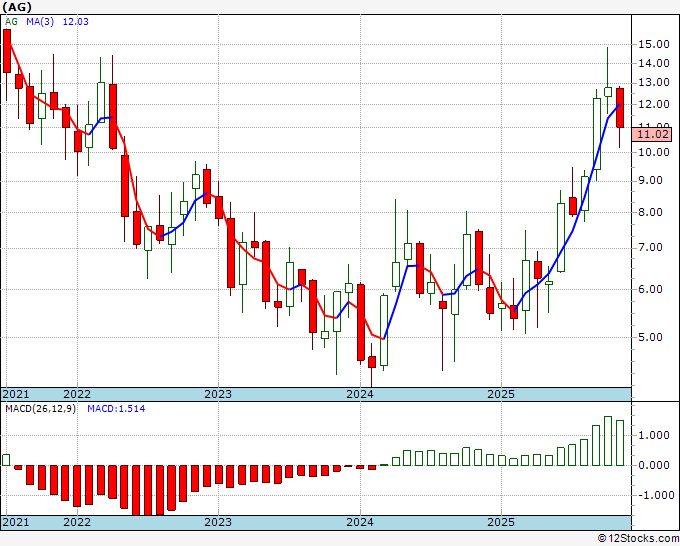680x546 pixels.
Task: Click the (AG) ticker title
Action: coord(17,7)
